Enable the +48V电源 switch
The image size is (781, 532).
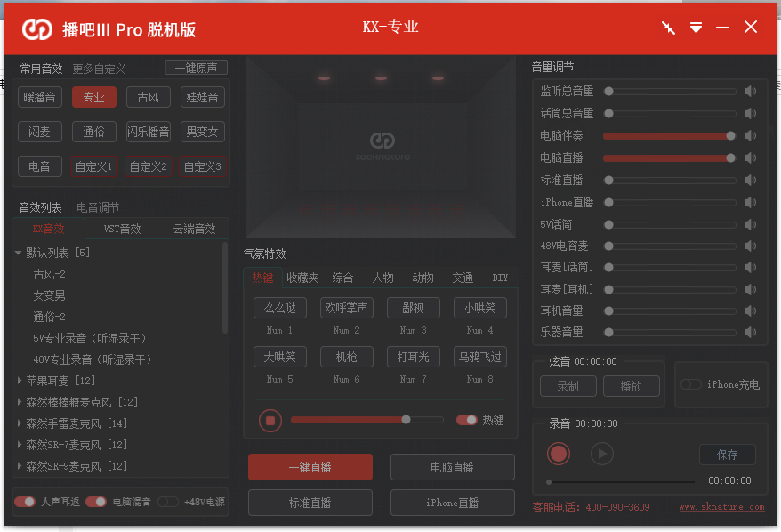168,502
